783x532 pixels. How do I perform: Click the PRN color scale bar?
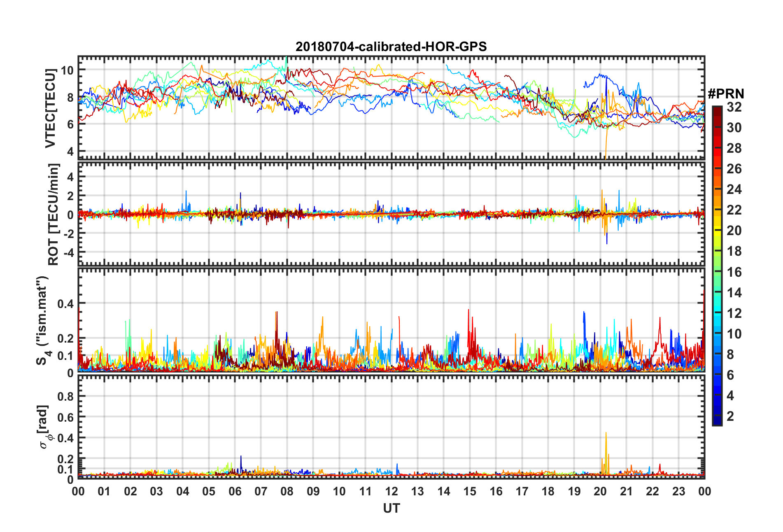pos(717,266)
